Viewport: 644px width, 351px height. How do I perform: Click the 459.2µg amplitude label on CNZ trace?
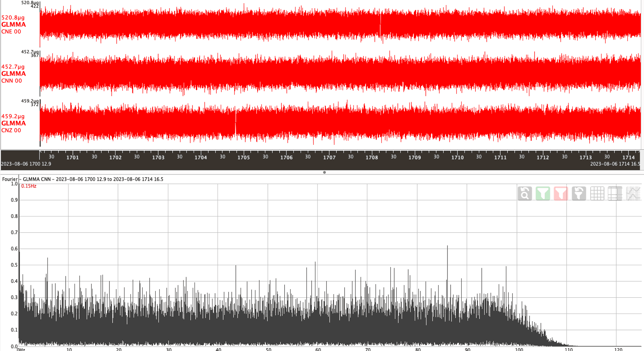click(13, 116)
